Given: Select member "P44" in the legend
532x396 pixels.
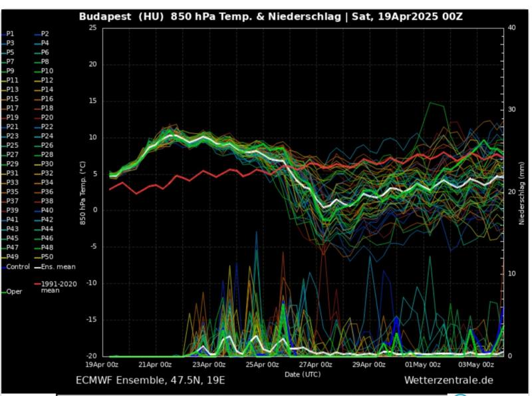Looking at the screenshot, I should (x=44, y=229).
